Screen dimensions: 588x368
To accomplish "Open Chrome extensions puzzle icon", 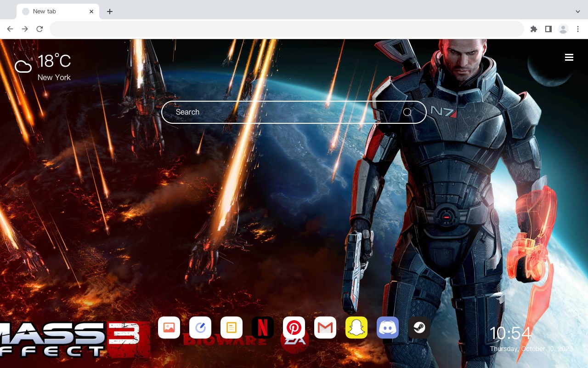I will (x=533, y=29).
